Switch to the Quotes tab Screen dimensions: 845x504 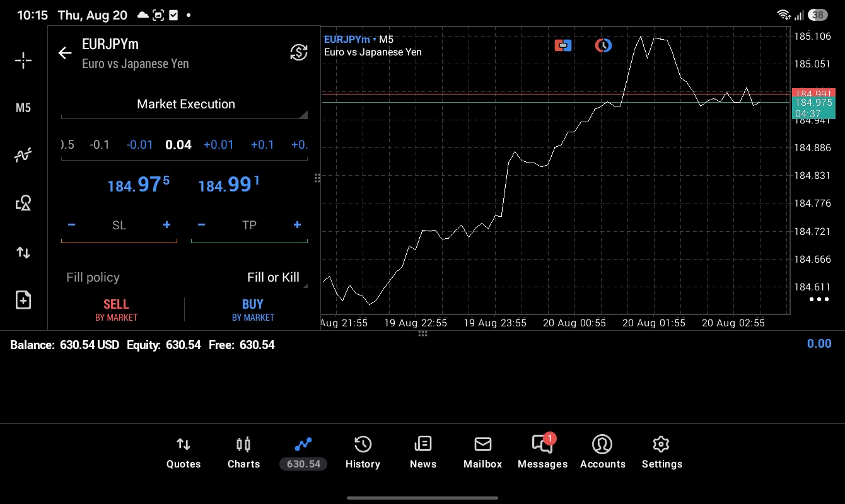click(184, 453)
